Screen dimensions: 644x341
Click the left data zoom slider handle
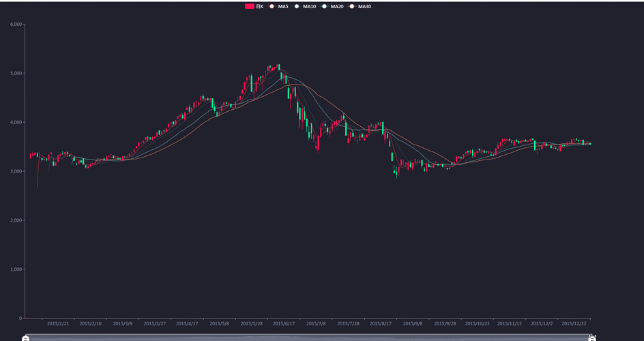coord(26,338)
